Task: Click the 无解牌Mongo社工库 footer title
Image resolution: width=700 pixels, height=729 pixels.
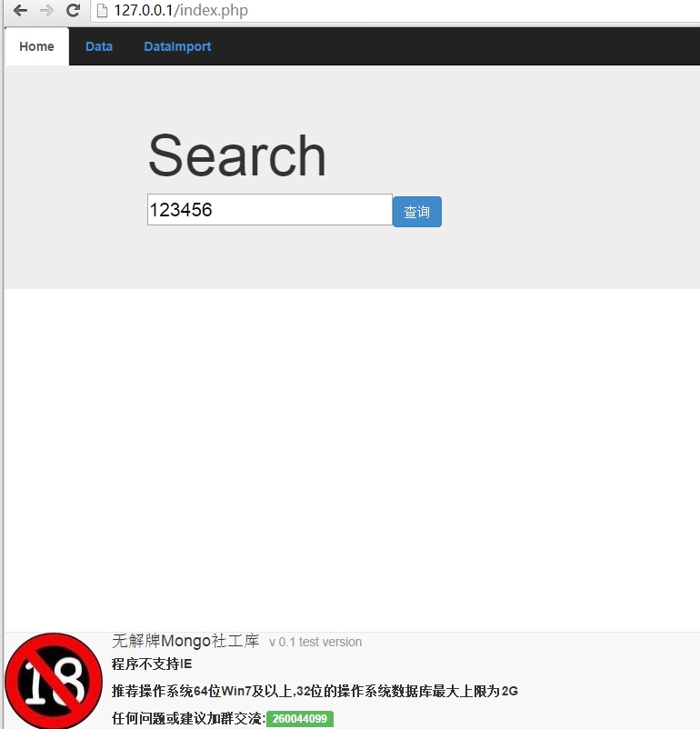Action: pyautogui.click(x=185, y=642)
